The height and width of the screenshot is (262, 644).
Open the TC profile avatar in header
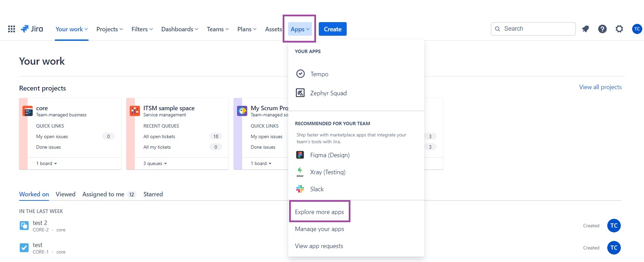click(637, 29)
